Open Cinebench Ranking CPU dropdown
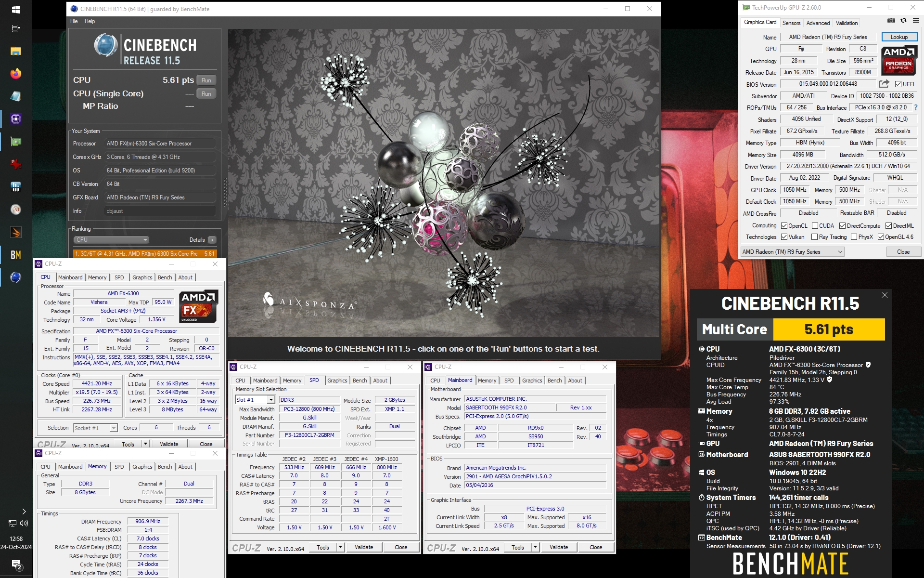 (111, 240)
